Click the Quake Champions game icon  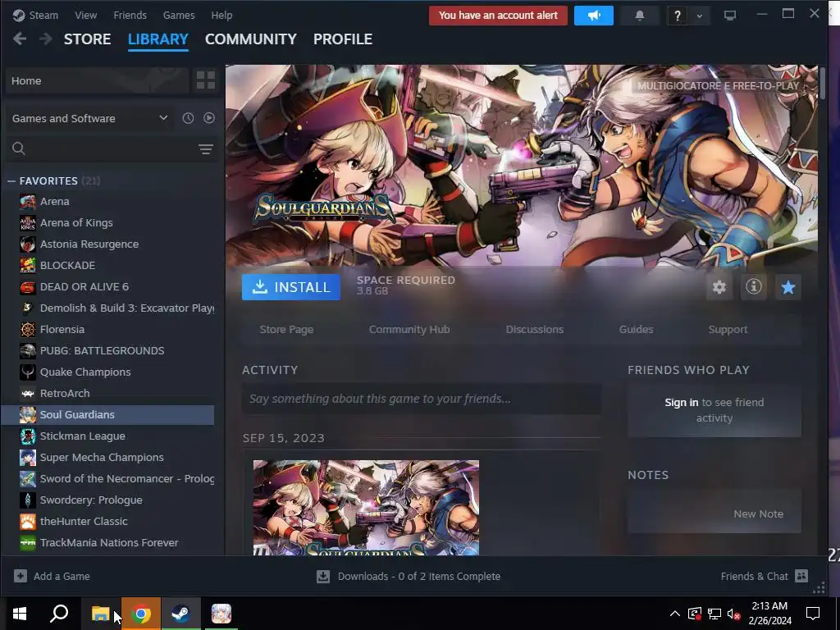coord(28,372)
